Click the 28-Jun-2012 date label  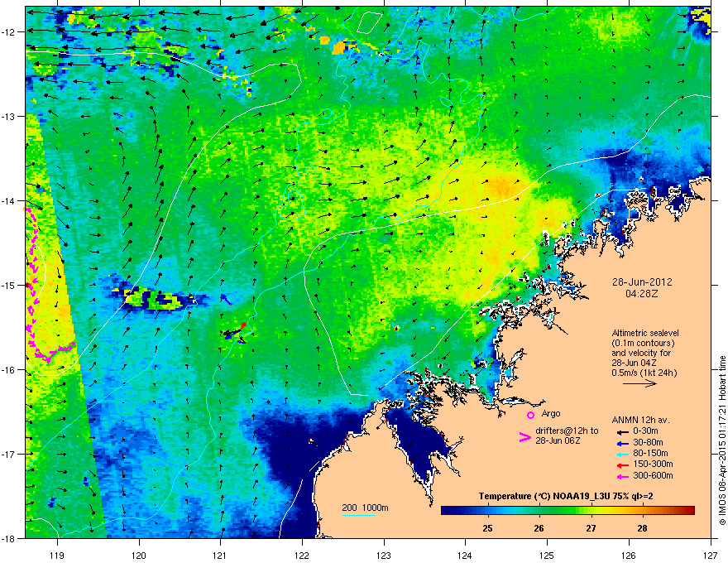click(642, 282)
